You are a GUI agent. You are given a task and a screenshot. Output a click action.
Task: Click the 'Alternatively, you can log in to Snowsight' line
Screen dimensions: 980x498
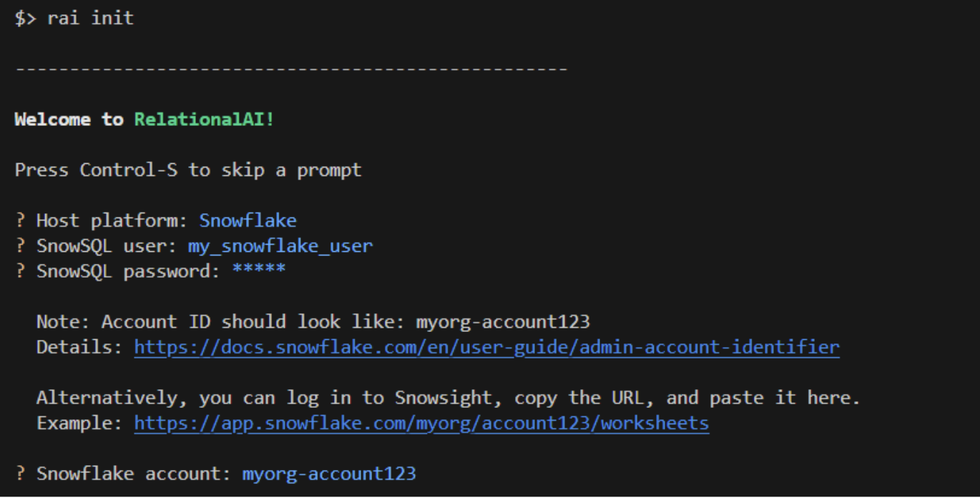pyautogui.click(x=448, y=398)
